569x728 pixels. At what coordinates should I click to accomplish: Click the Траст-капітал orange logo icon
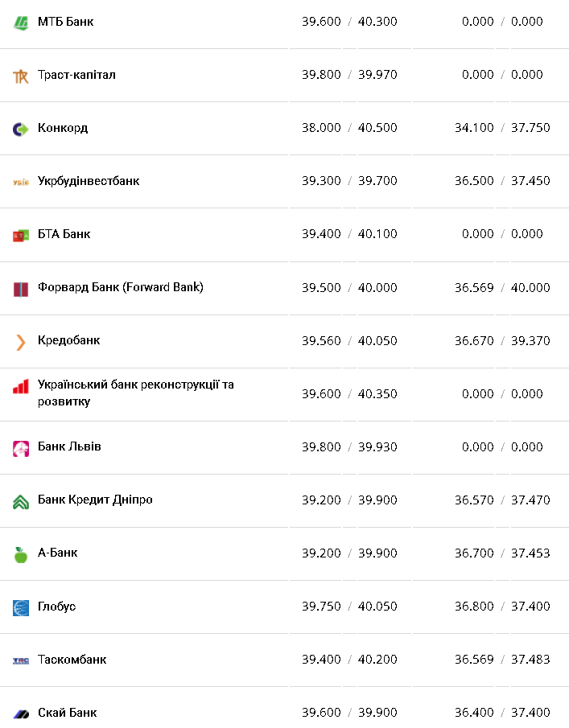(21, 76)
